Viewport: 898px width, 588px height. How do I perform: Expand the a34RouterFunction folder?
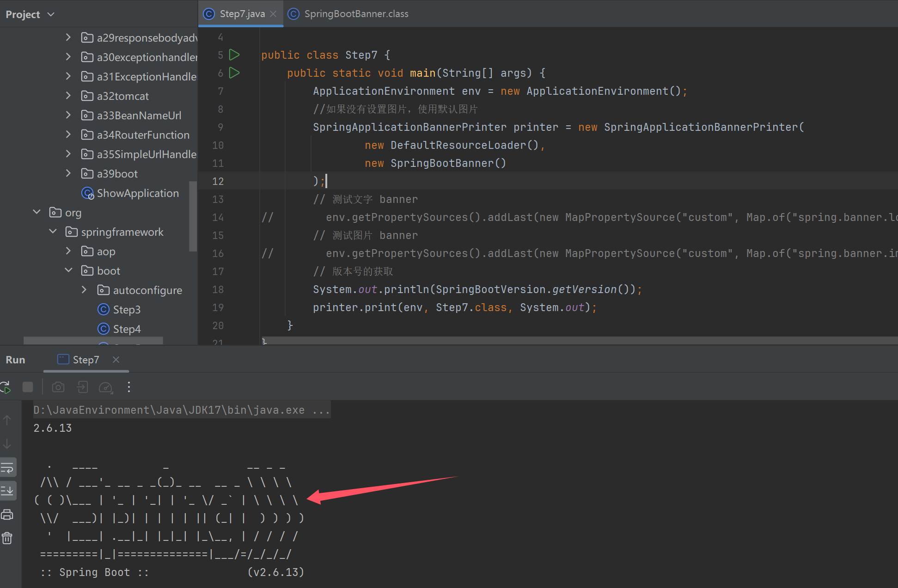point(68,134)
